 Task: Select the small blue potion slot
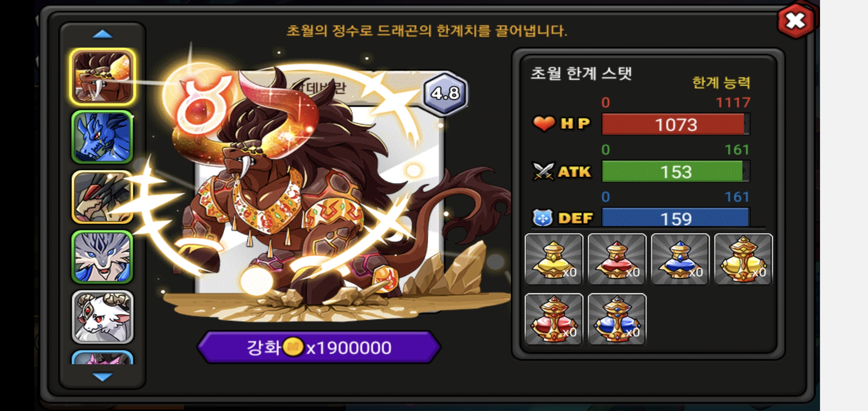(680, 259)
